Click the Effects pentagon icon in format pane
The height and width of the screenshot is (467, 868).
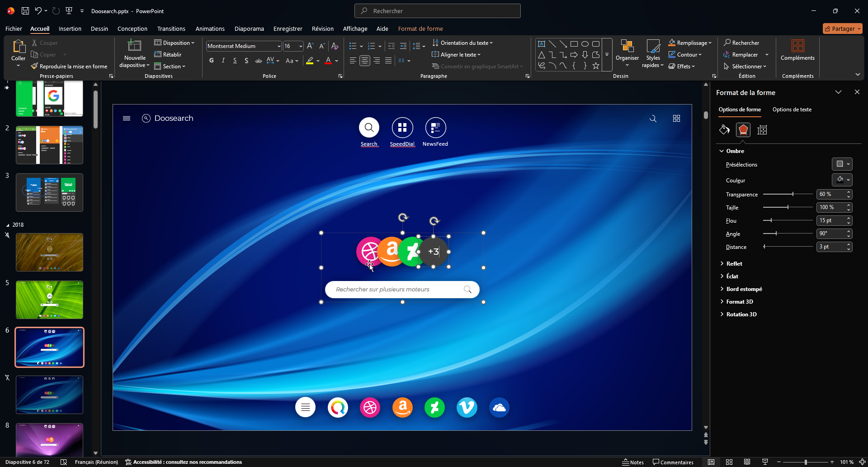tap(743, 130)
